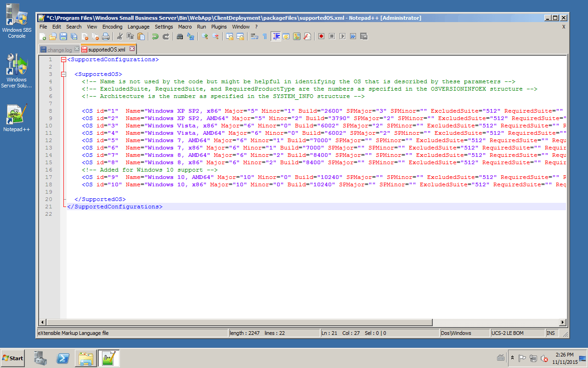Screen dimensions: 588x368
Task: Close the change.log tab
Action: 77,49
